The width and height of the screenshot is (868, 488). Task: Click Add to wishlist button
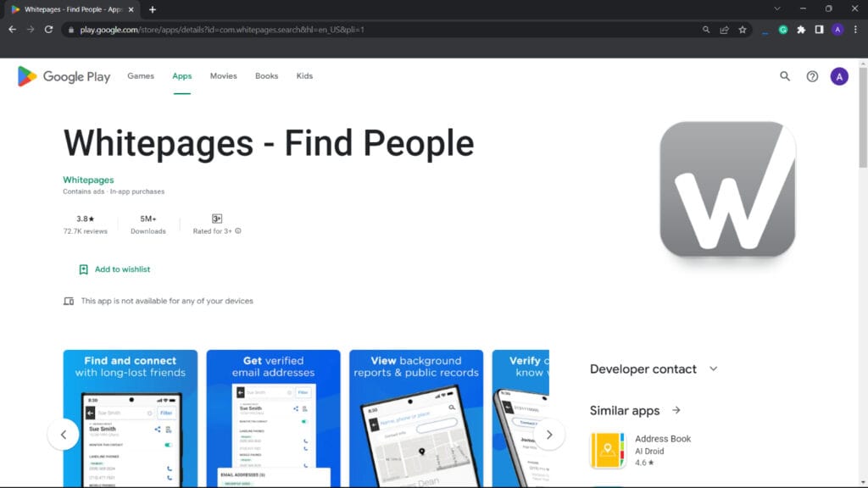(114, 269)
